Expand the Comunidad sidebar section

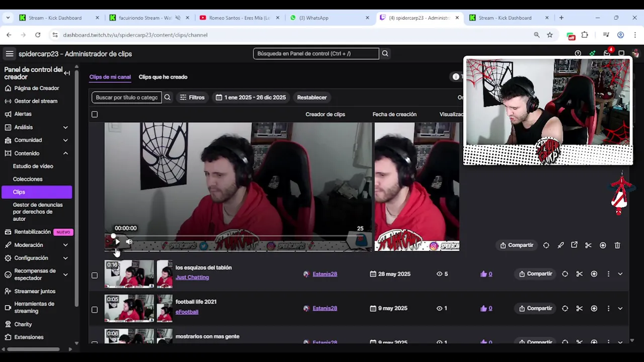pyautogui.click(x=65, y=140)
